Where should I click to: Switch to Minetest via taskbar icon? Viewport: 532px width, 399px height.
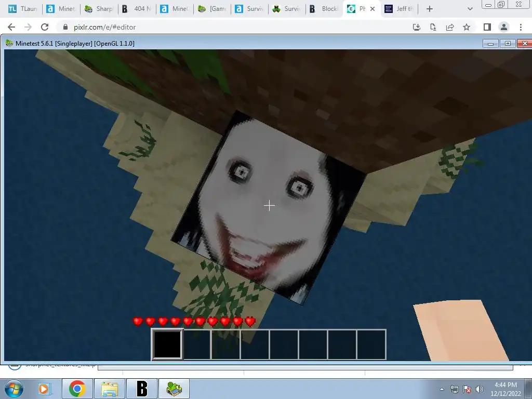(174, 389)
